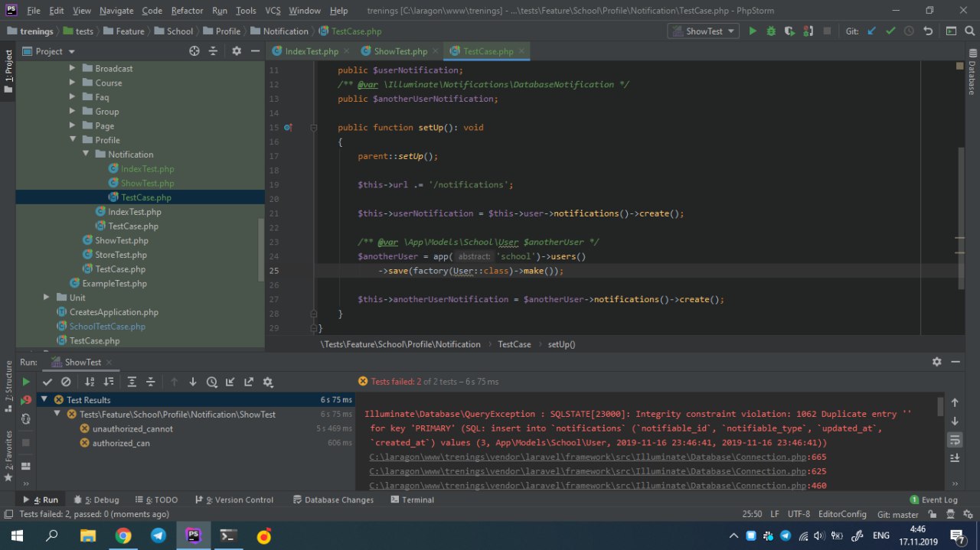The width and height of the screenshot is (980, 550).
Task: Run ShowTest with coverage
Action: tap(789, 31)
